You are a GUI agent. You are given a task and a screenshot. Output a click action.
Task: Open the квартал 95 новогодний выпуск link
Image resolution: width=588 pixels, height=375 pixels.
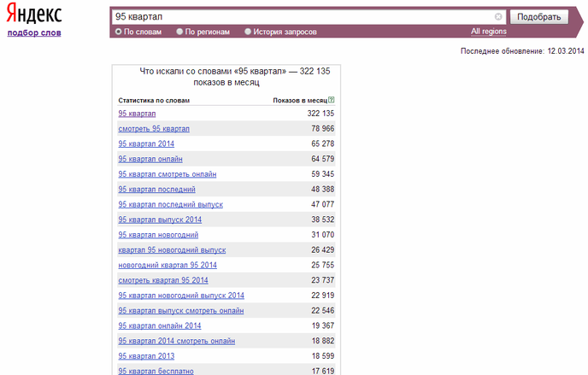(x=172, y=250)
